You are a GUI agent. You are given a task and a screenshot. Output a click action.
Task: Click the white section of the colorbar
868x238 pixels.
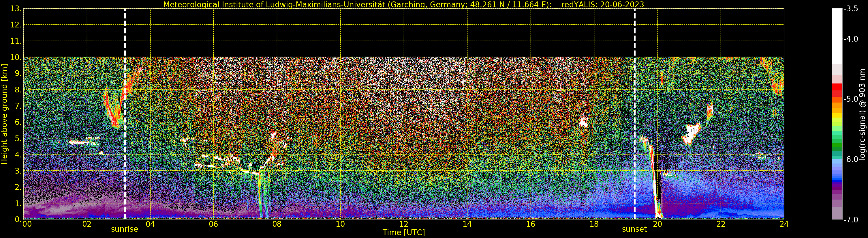(837, 36)
